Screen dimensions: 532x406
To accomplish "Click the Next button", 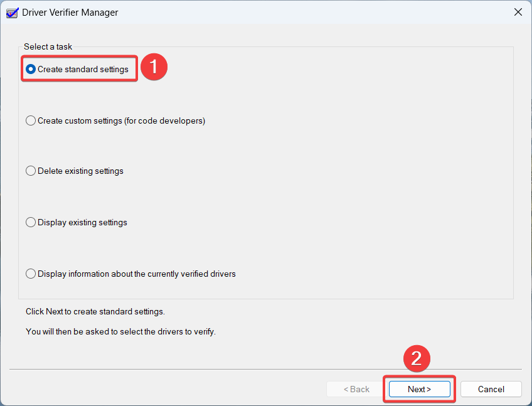I will click(x=419, y=389).
